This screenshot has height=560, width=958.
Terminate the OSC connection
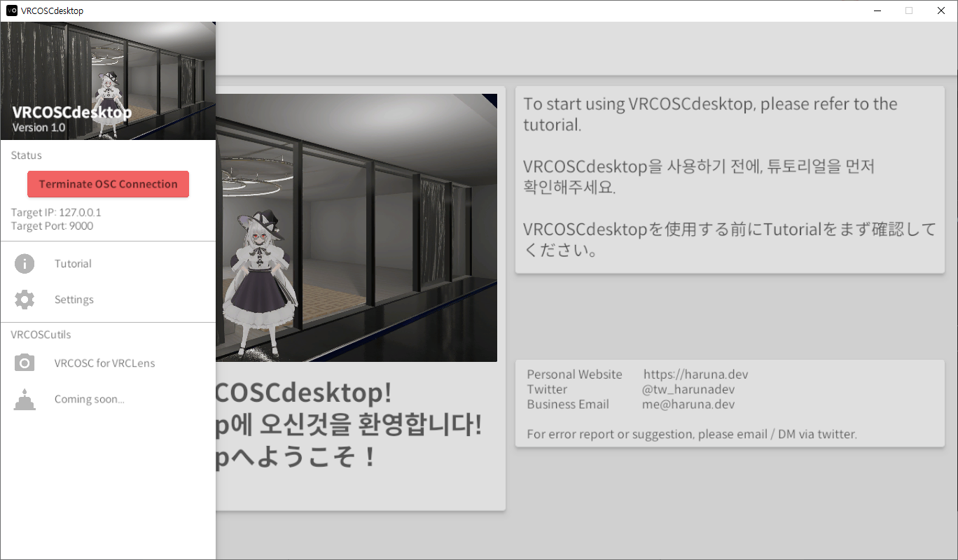[x=108, y=183]
